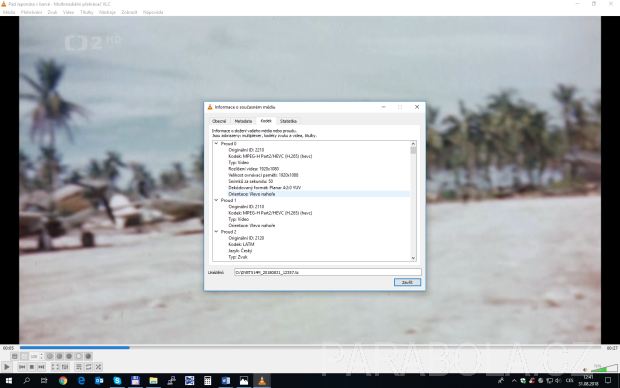Toggle random shuffle playback button
The image size is (620, 388).
click(x=98, y=367)
